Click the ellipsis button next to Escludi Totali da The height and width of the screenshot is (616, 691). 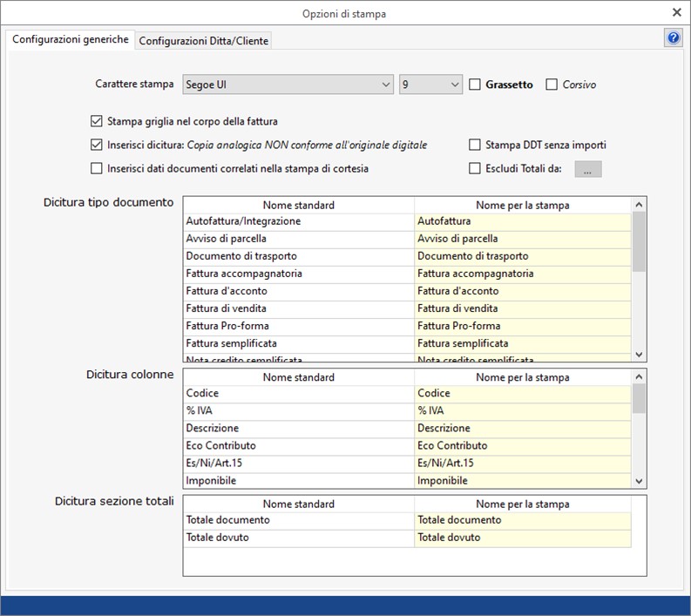[588, 169]
